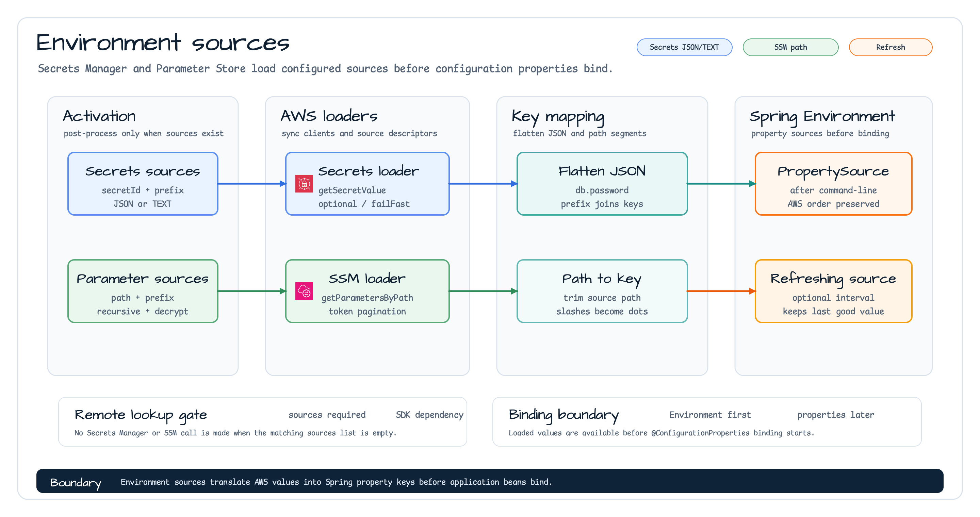Click the Secrets loader title
The height and width of the screenshot is (517, 980).
coord(368,171)
